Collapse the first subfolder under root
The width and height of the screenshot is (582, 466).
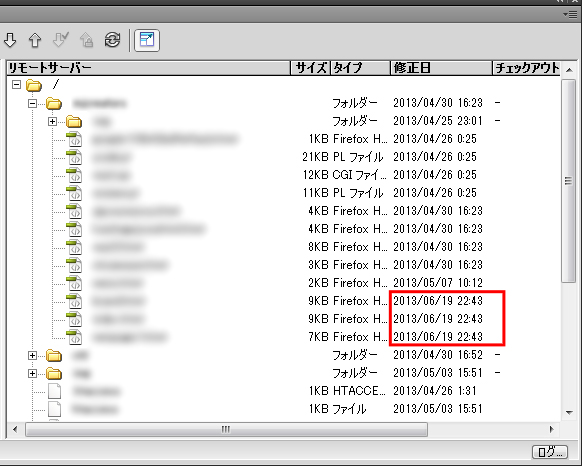coord(33,103)
